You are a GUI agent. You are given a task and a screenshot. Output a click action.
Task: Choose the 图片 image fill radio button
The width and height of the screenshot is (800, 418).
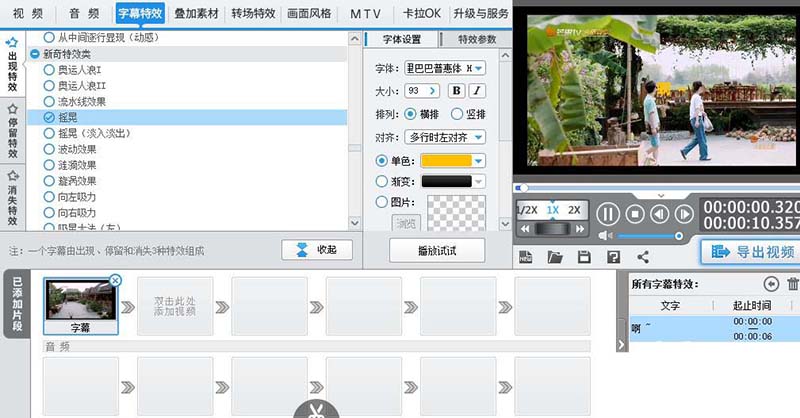pos(381,202)
